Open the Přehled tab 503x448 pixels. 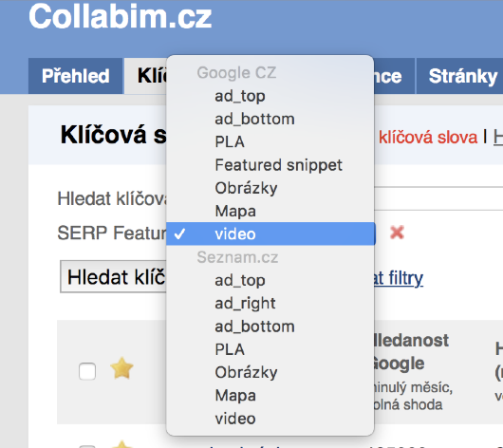pyautogui.click(x=76, y=76)
